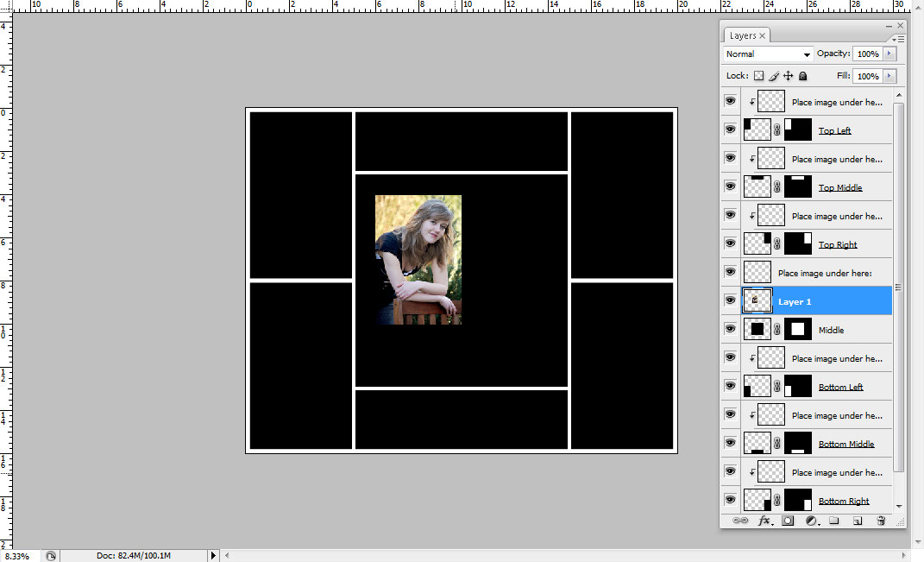Switch to the Layers tab

point(743,36)
